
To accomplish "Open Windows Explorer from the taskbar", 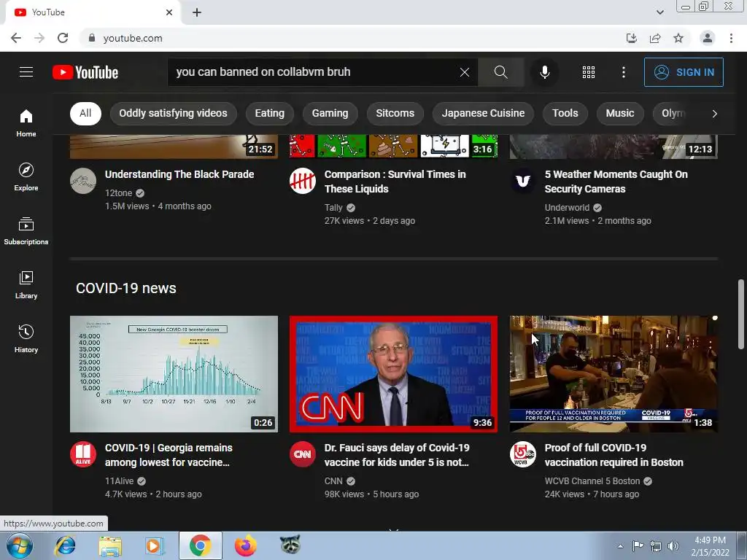I will tap(110, 545).
